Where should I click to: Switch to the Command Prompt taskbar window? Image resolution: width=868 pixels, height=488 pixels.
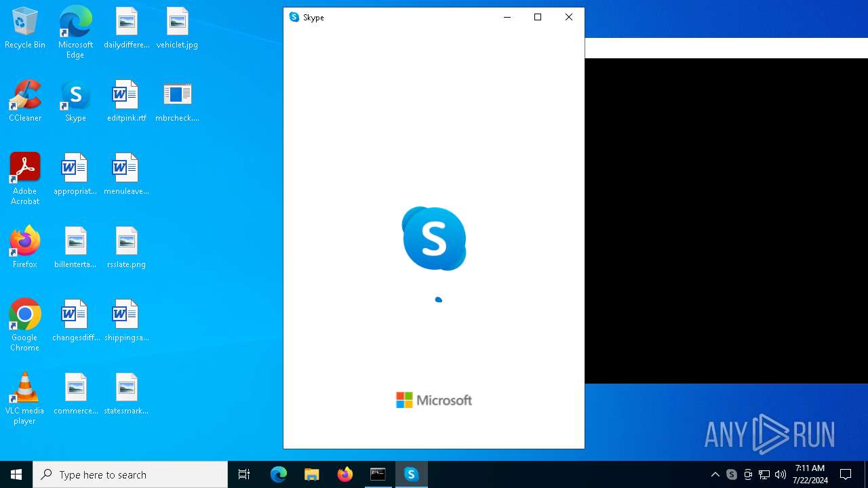coord(378,474)
